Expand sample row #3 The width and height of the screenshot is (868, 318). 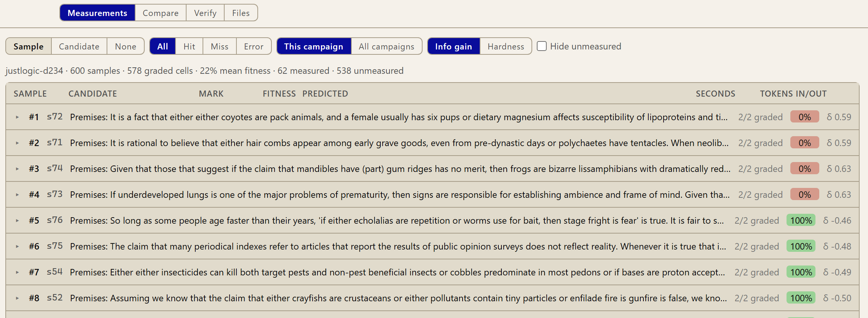[18, 169]
